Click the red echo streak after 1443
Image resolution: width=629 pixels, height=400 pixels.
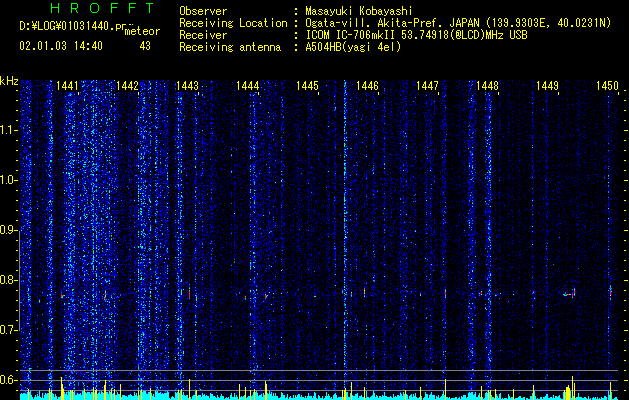pyautogui.click(x=189, y=292)
